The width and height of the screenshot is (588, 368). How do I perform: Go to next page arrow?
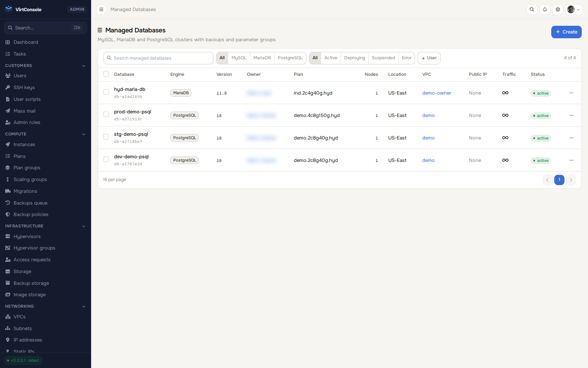pos(571,180)
